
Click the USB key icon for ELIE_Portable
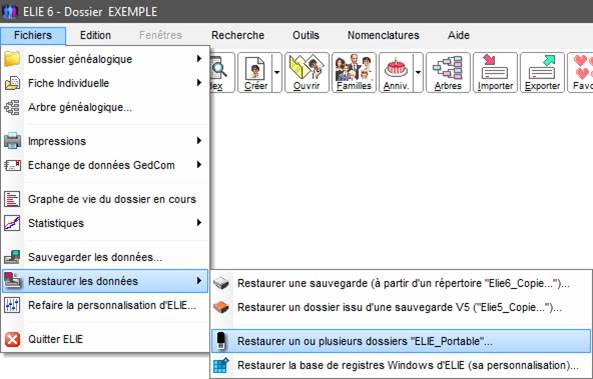coord(221,341)
